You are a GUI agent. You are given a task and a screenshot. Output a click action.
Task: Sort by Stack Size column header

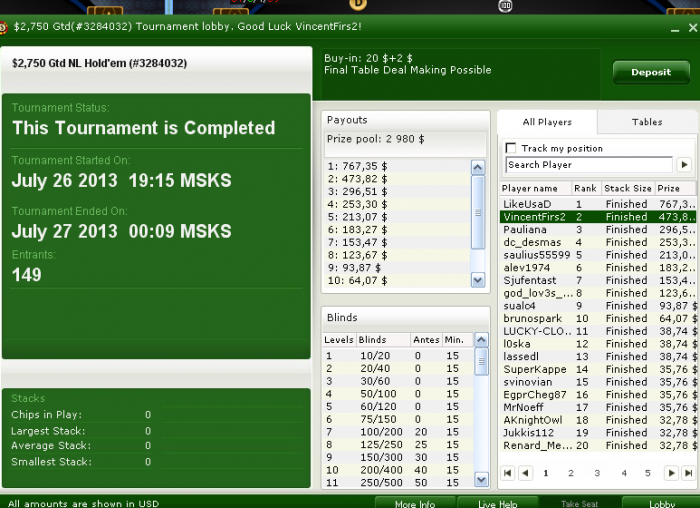(x=628, y=188)
